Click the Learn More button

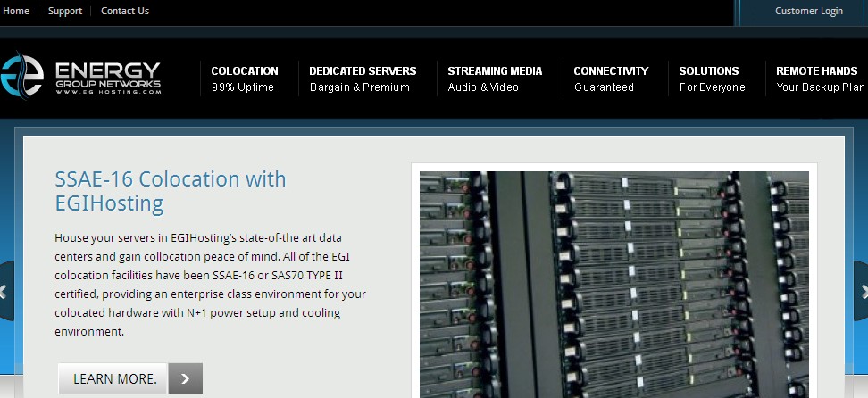pos(113,378)
